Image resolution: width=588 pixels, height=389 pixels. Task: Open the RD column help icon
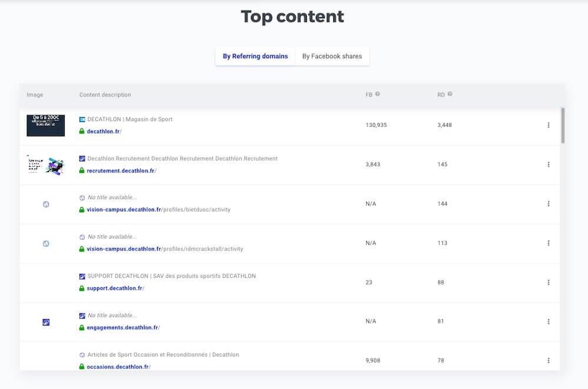450,94
